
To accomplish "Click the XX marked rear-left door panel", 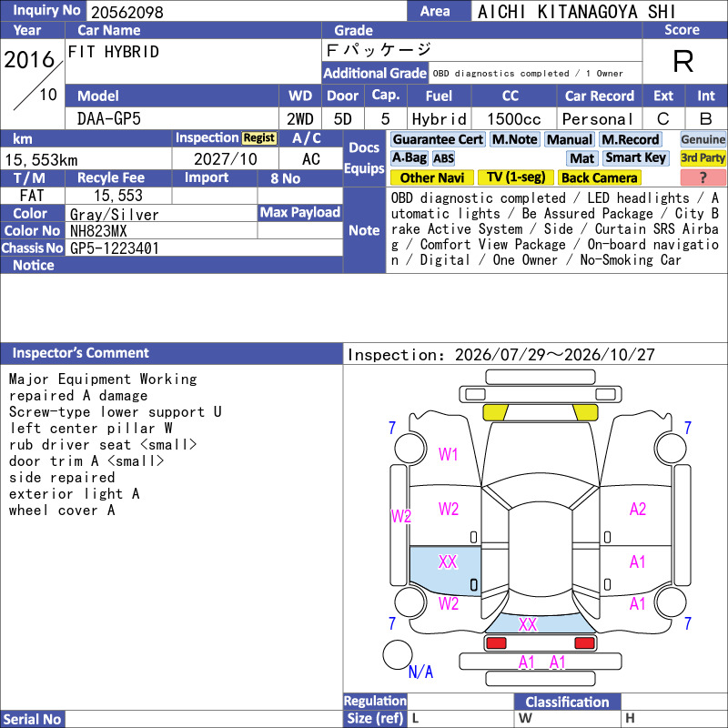I will (445, 571).
